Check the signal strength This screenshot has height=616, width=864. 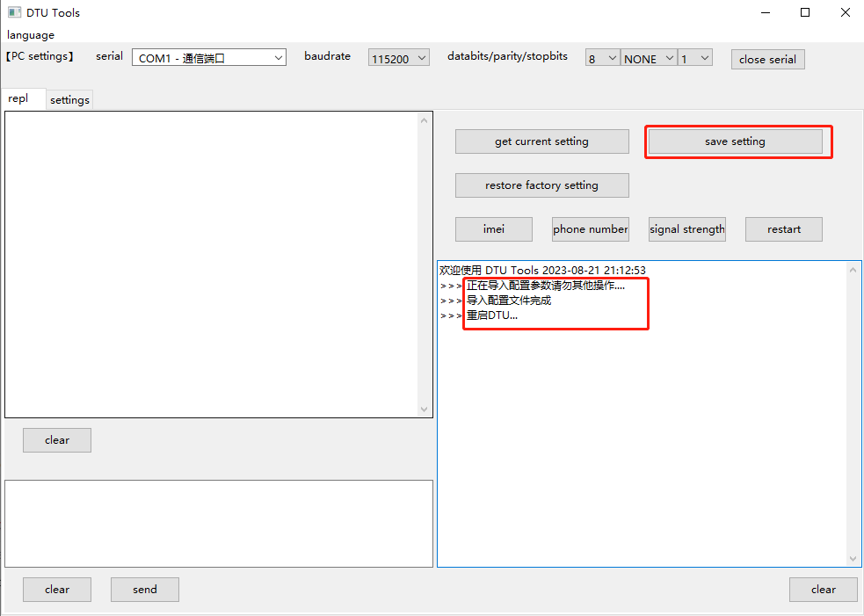686,228
